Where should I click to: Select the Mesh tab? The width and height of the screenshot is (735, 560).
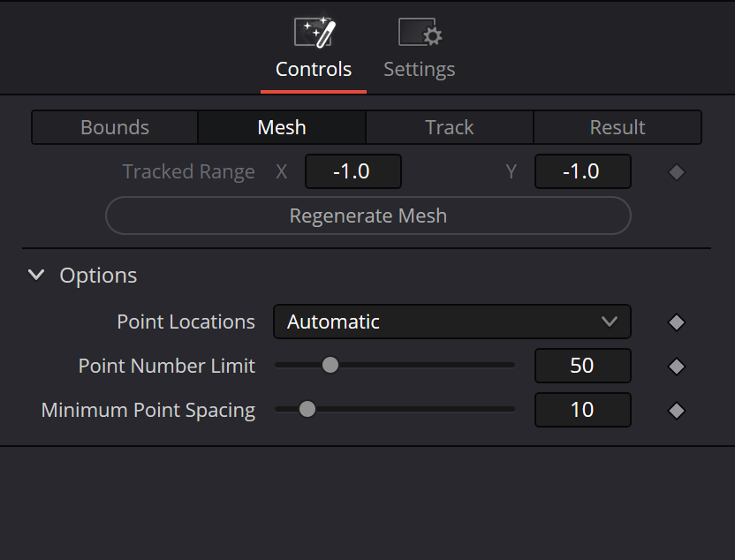[282, 127]
